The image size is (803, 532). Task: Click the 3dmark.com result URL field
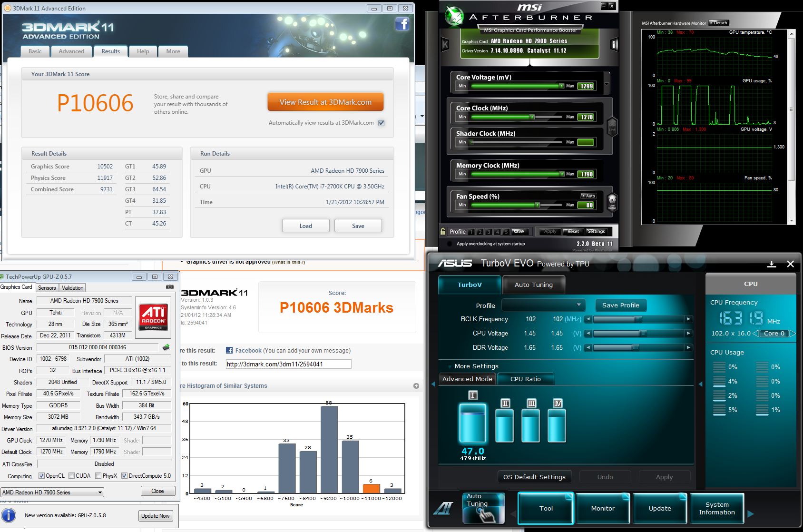[x=288, y=364]
